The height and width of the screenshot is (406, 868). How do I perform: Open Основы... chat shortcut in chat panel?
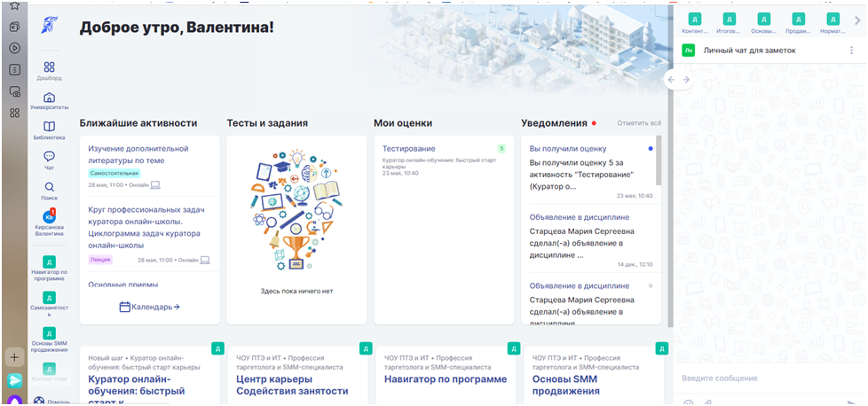coord(763,23)
